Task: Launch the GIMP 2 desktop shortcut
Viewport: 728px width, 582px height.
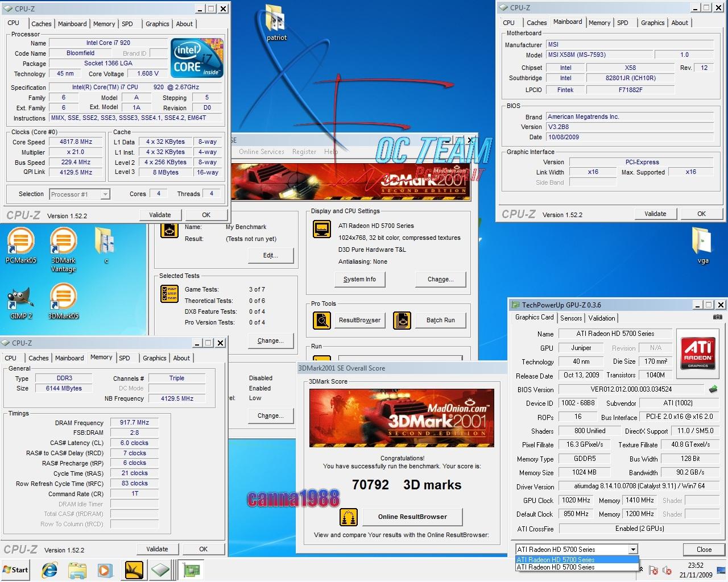Action: (x=20, y=303)
